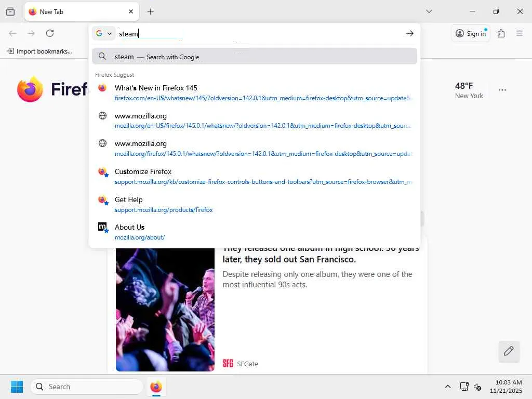Click the Windows taskbar Search box
Screen dimensions: 532x399
[x=87, y=387]
